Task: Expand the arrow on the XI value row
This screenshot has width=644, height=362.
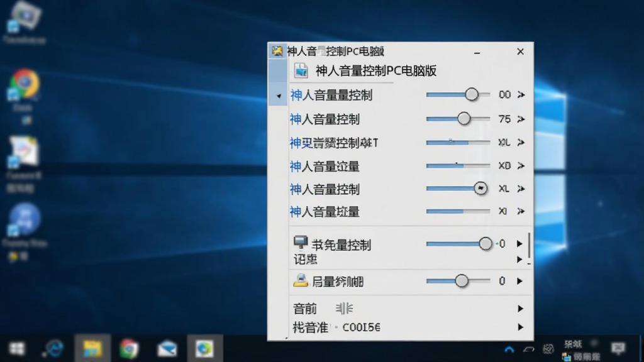Action: point(521,211)
